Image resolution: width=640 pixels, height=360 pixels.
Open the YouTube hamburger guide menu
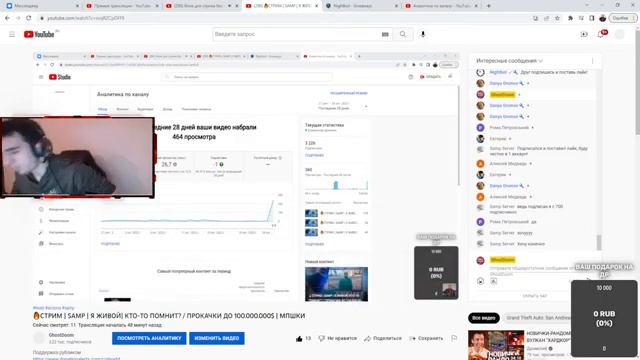(x=12, y=34)
